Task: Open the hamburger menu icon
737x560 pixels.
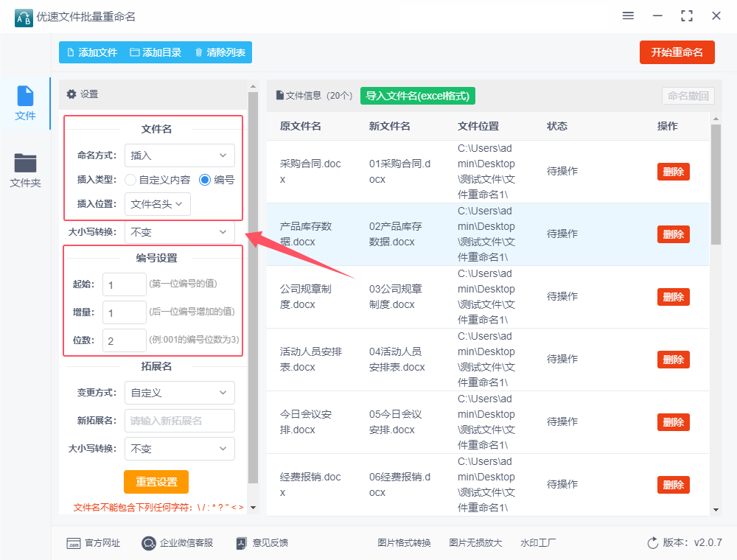Action: click(628, 16)
